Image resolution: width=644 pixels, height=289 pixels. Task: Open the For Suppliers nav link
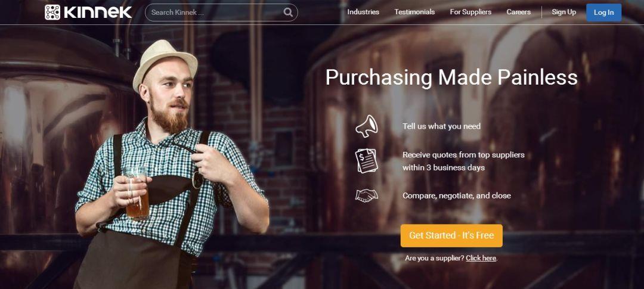(x=470, y=13)
